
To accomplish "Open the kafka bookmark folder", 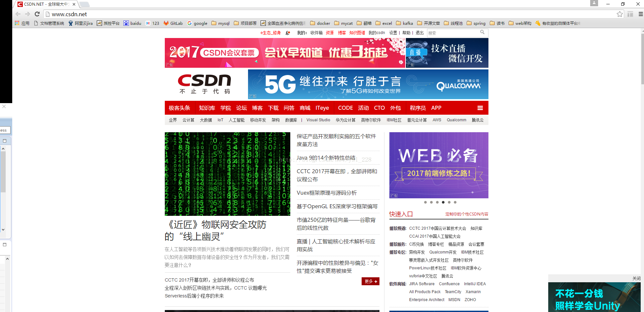I will (x=404, y=23).
